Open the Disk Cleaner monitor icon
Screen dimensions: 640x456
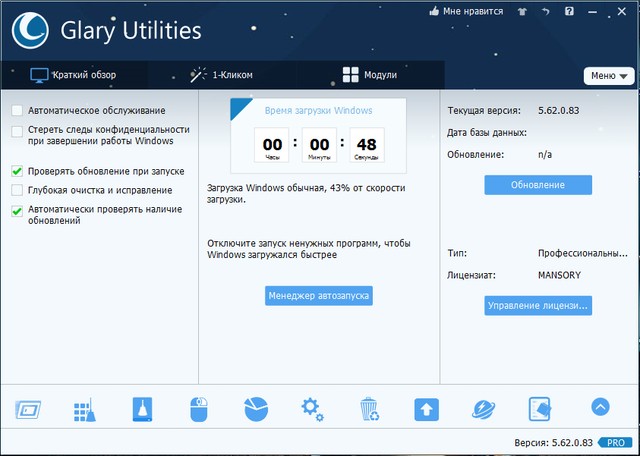tap(28, 409)
